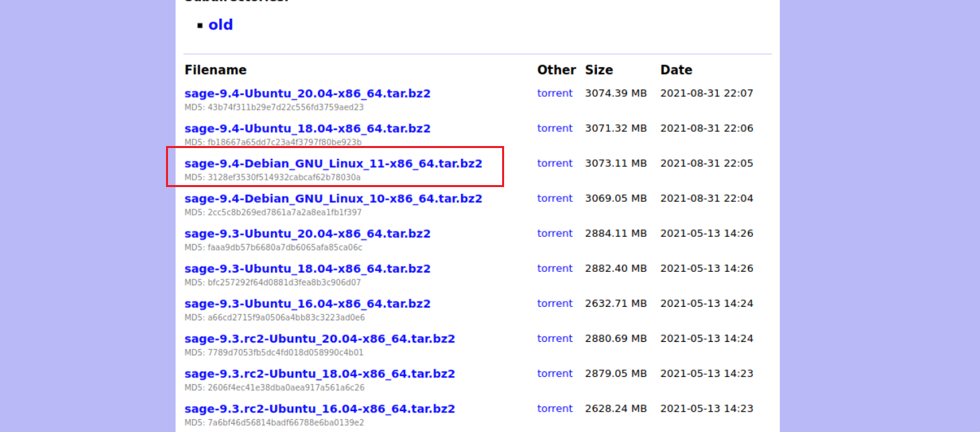980x432 pixels.
Task: Open the "old" subdirectory link
Action: click(x=220, y=25)
